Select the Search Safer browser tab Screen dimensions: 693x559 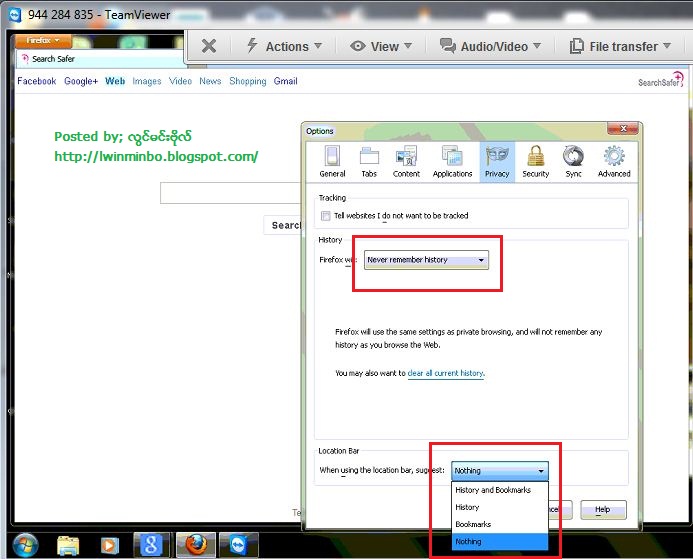point(100,59)
